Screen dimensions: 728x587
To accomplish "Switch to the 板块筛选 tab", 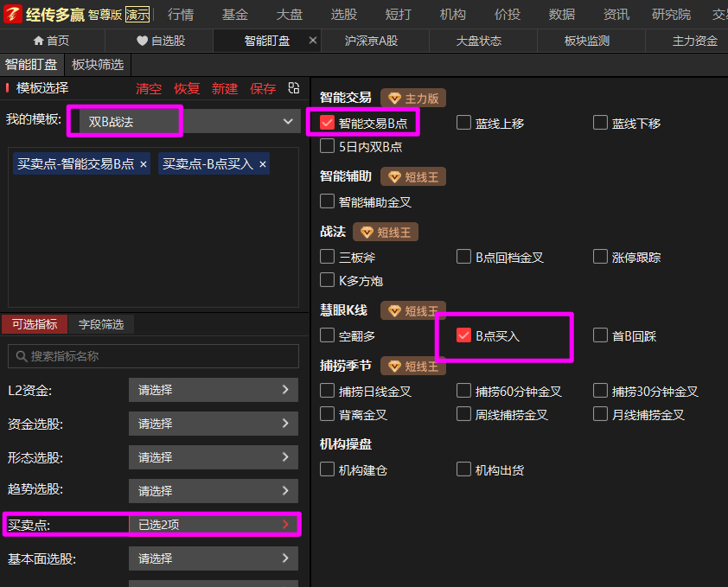I will pos(98,65).
